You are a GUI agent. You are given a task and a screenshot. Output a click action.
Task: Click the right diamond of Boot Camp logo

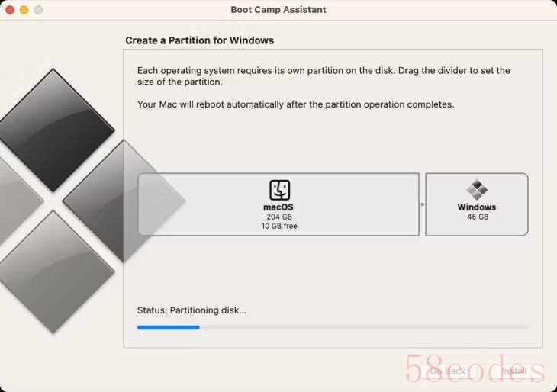click(x=124, y=201)
